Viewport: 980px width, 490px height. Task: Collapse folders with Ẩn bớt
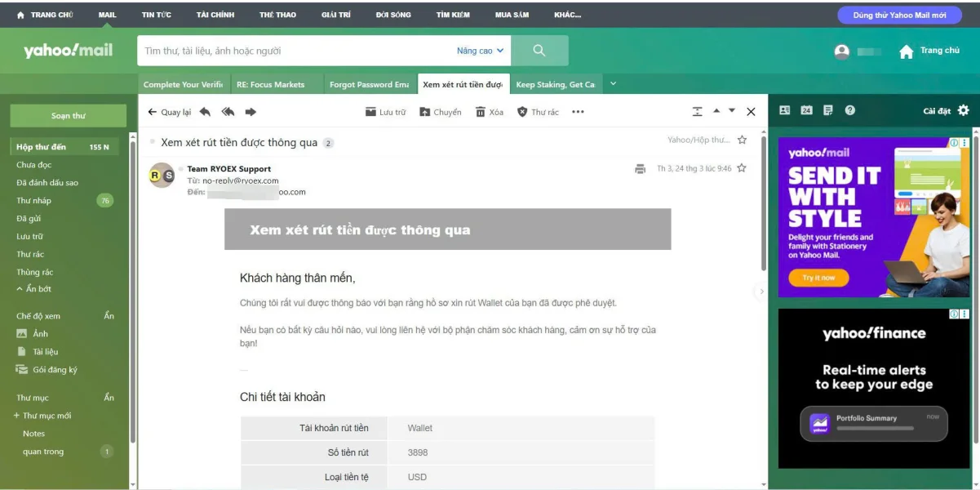coord(33,289)
